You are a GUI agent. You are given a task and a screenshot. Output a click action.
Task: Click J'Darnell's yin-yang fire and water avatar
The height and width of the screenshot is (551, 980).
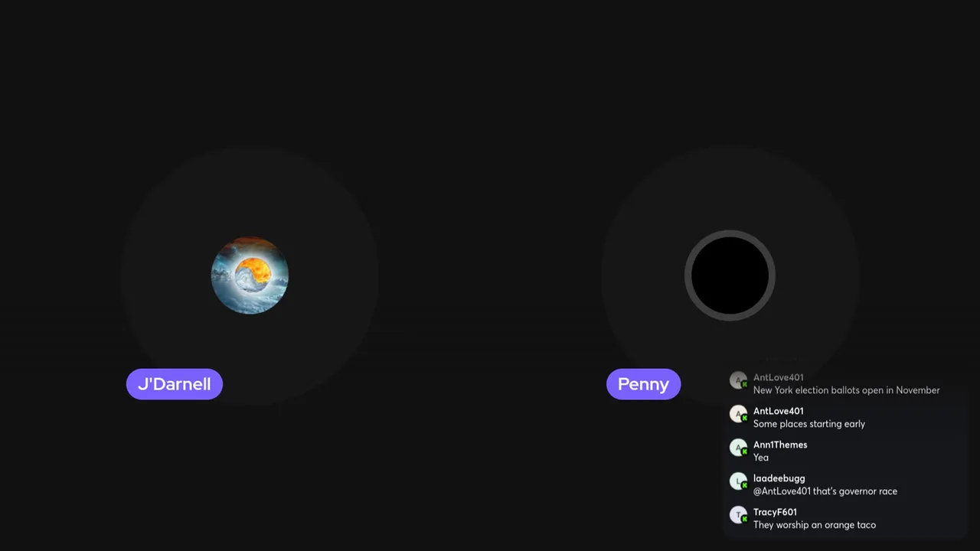(x=250, y=275)
